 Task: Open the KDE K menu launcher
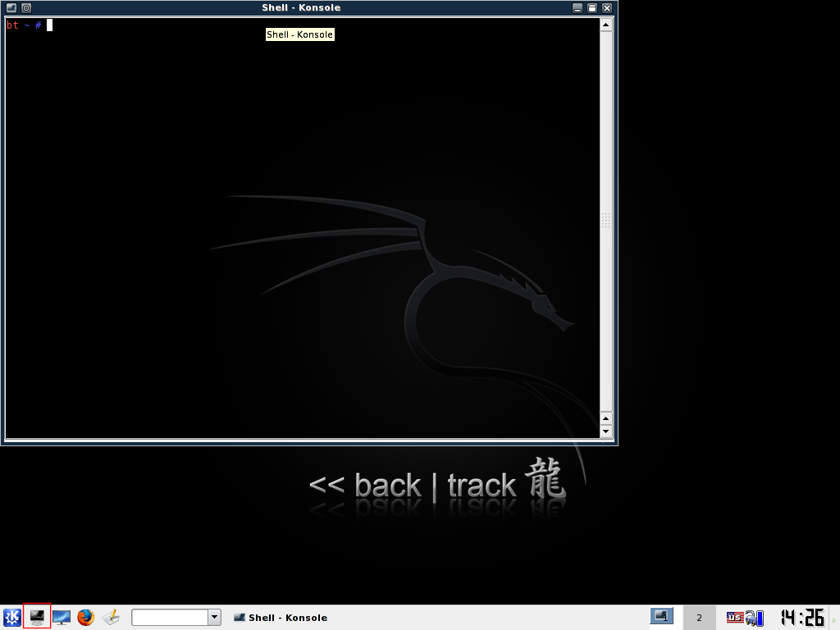click(12, 617)
